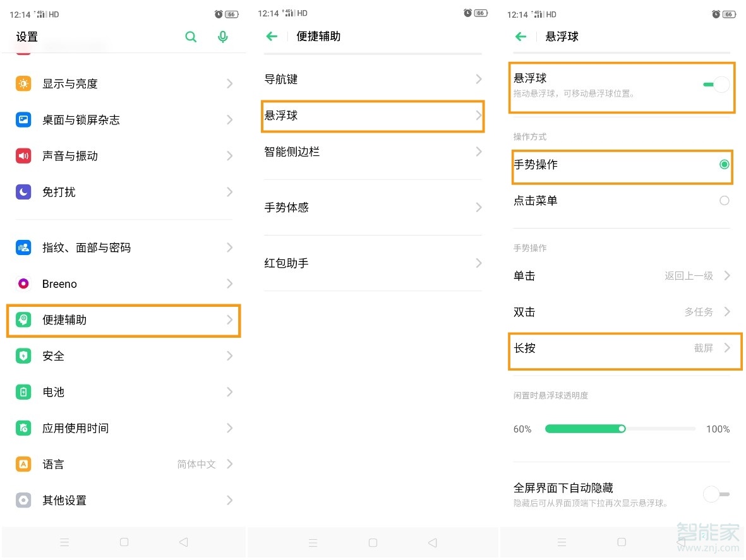Select the 点击菜单 radio button
The height and width of the screenshot is (560, 746).
(724, 201)
